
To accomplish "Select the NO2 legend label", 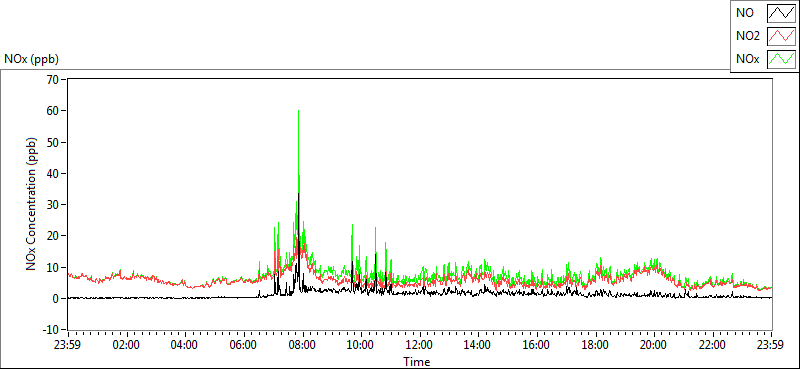I will point(748,37).
